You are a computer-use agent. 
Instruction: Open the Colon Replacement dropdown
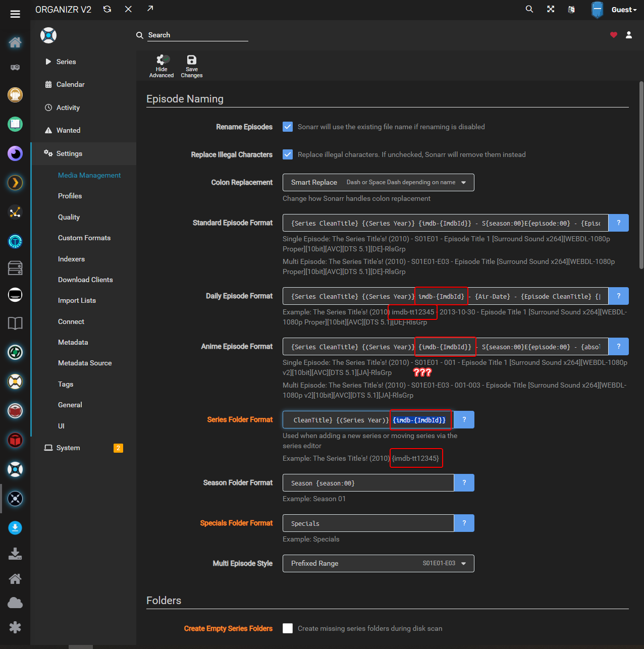click(x=379, y=182)
